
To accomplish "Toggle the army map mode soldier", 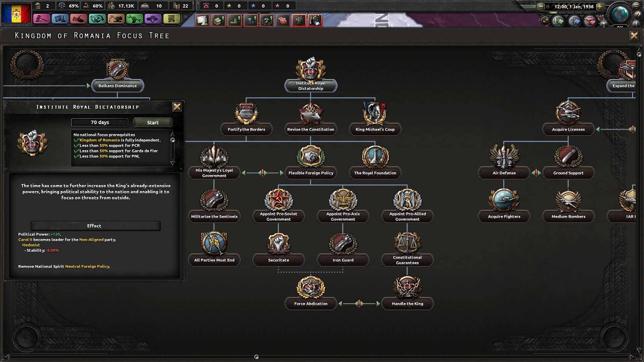I will [558, 21].
